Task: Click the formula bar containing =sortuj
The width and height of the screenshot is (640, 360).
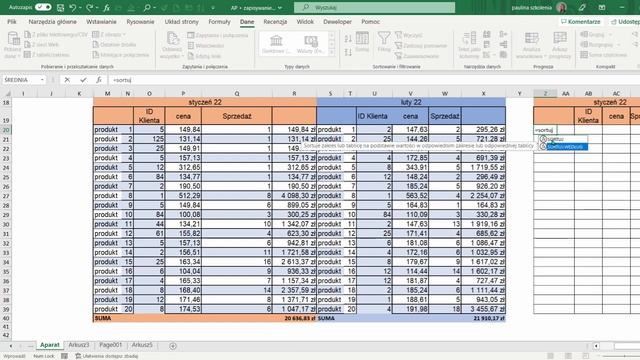Action: pos(373,80)
